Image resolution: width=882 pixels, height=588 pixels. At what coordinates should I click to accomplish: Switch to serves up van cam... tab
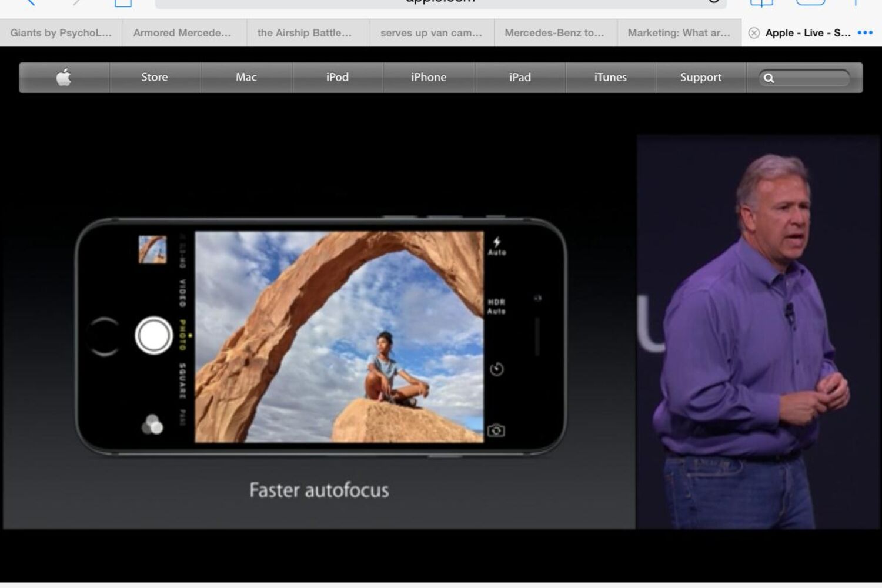[432, 33]
